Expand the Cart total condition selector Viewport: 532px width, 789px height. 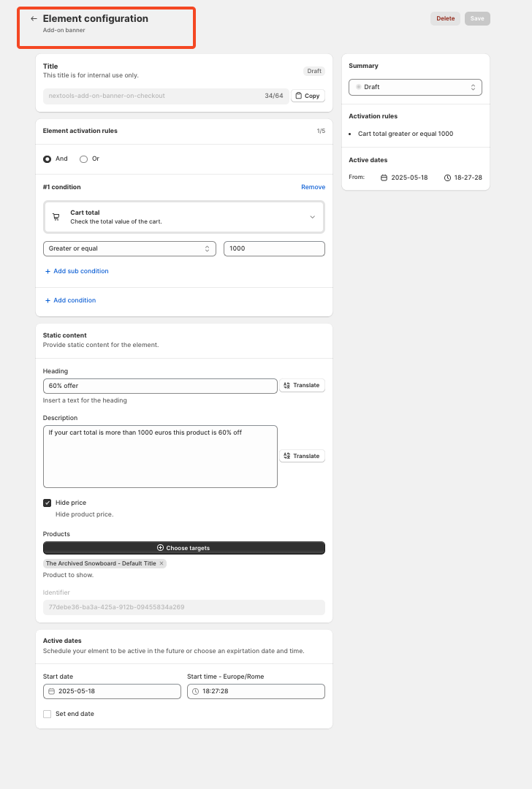(312, 217)
